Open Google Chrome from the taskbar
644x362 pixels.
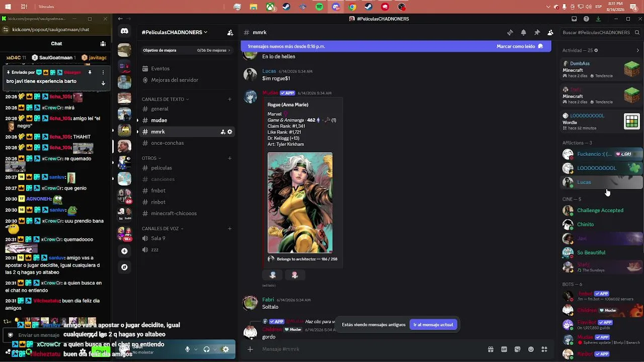coord(352,7)
